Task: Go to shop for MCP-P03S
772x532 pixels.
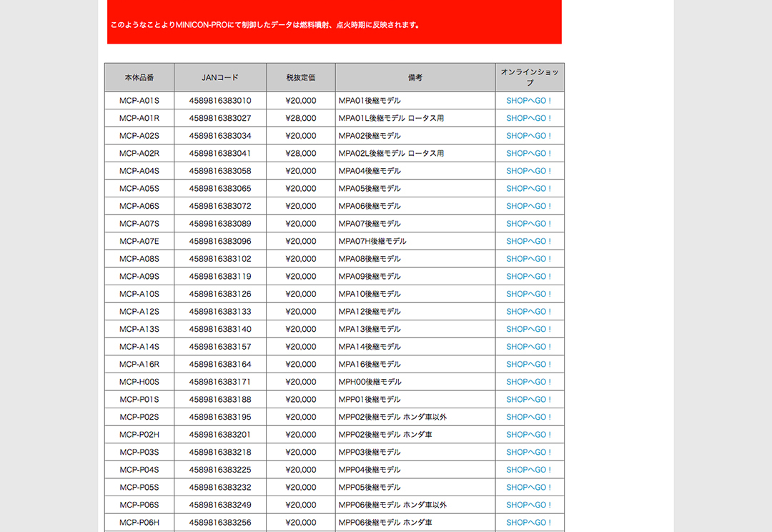Action: [x=529, y=452]
